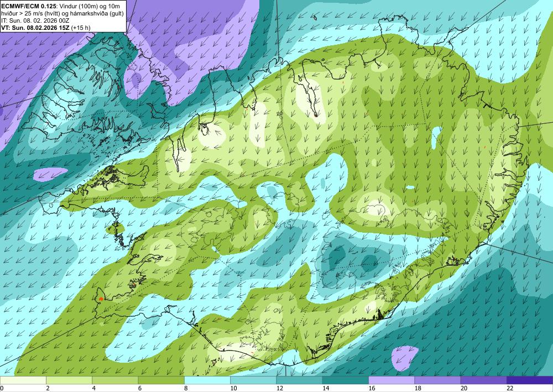Click the text 'hviður > 25 m/s (hvítt) og hámarkshviða (gult)'
Screen dimensions: 553x392
point(62,12)
